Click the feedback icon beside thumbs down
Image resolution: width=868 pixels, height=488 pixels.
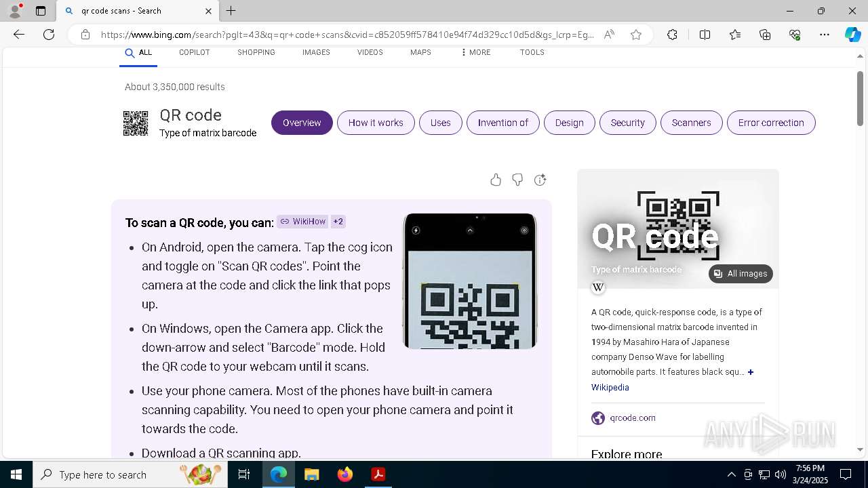point(540,180)
